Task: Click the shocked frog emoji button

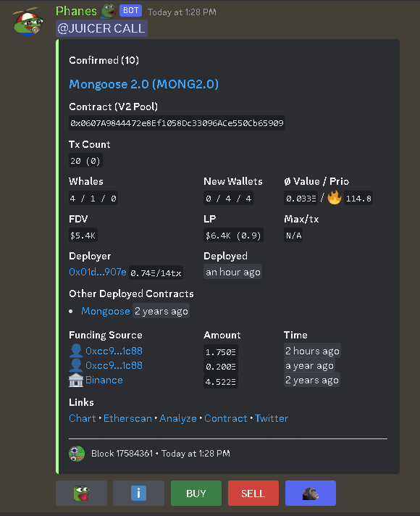Action: pos(81,493)
